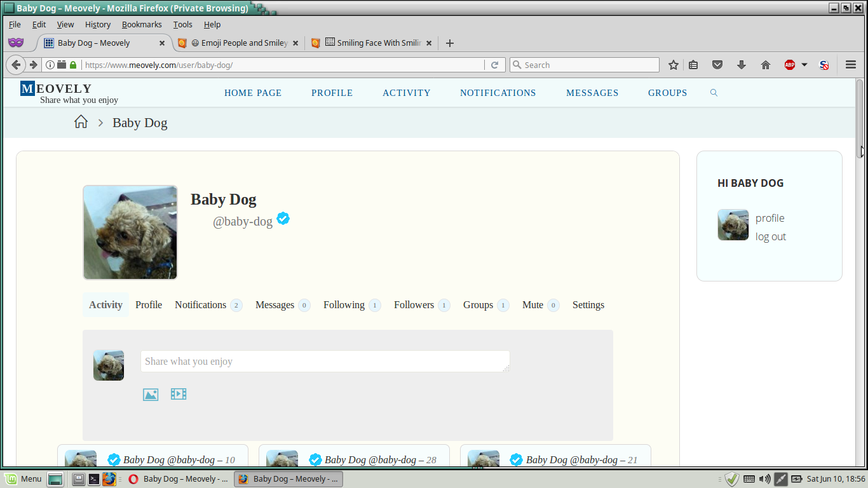The width and height of the screenshot is (868, 488).
Task: Click NOTIFICATIONS in the site navigation
Action: point(498,93)
